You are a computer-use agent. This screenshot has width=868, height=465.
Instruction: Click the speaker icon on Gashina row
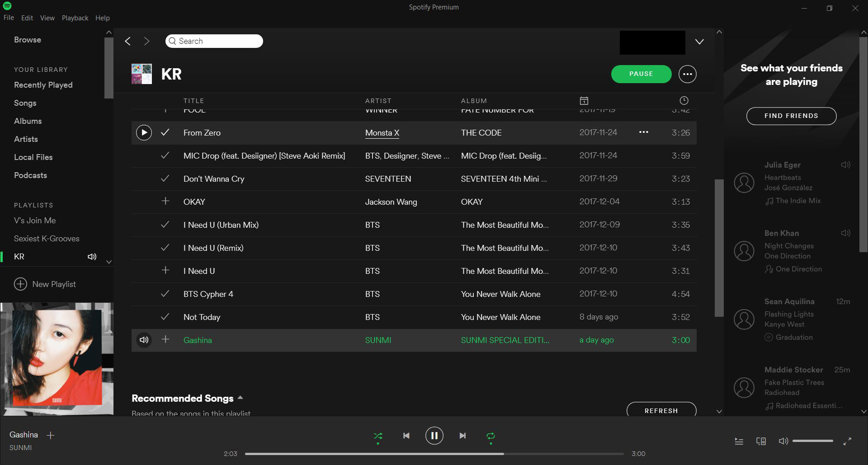[x=144, y=340]
